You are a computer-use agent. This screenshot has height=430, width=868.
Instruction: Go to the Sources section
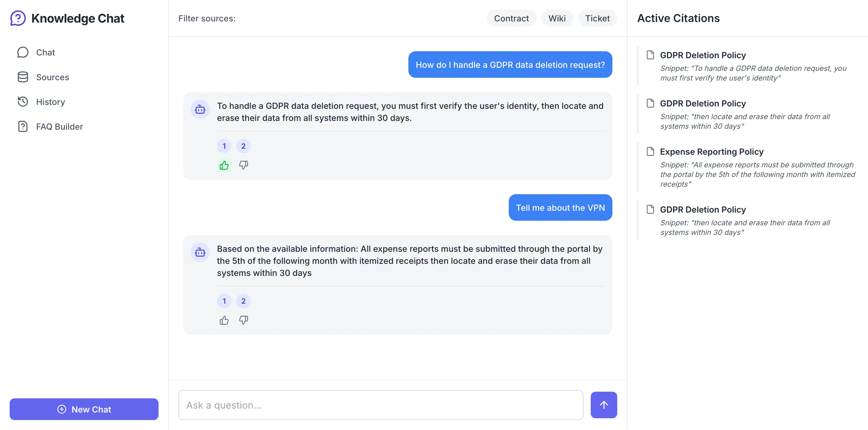tap(52, 77)
